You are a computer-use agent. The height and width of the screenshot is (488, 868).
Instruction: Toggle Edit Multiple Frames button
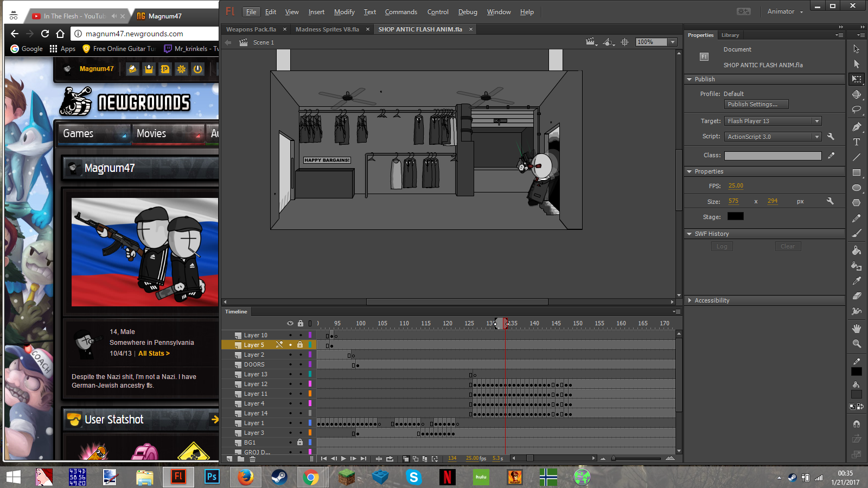tap(425, 459)
